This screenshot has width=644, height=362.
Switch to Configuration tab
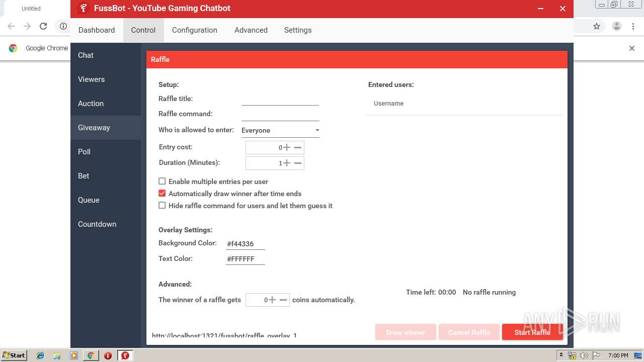pos(195,30)
